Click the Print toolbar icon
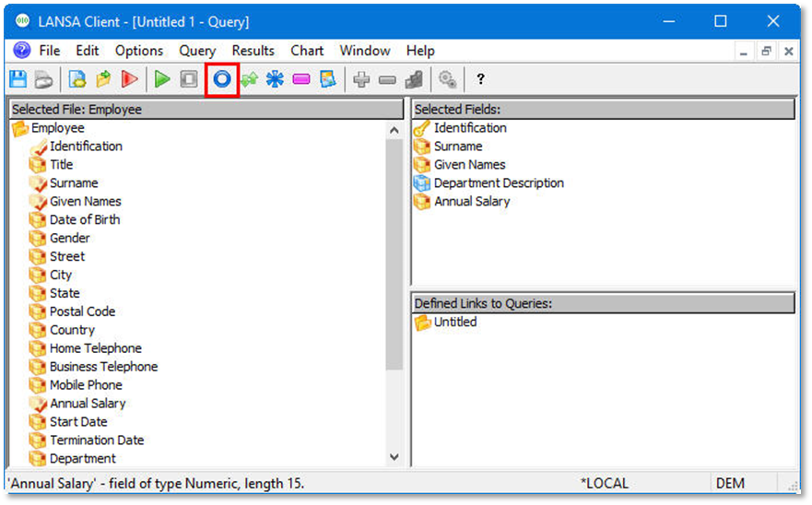This screenshot has width=812, height=505. click(x=44, y=79)
